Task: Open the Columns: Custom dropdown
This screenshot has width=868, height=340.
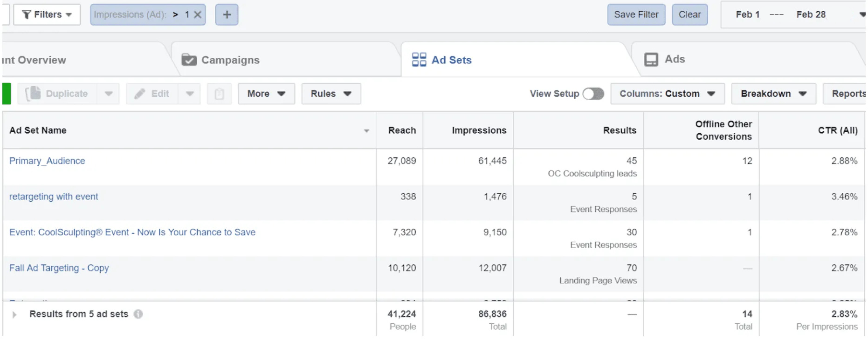Action: 667,94
